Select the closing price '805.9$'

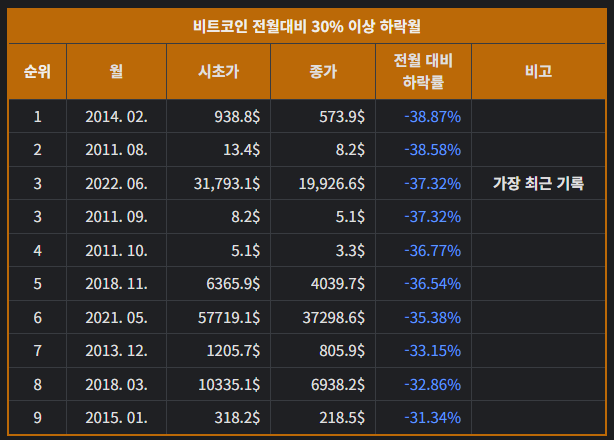click(x=342, y=351)
